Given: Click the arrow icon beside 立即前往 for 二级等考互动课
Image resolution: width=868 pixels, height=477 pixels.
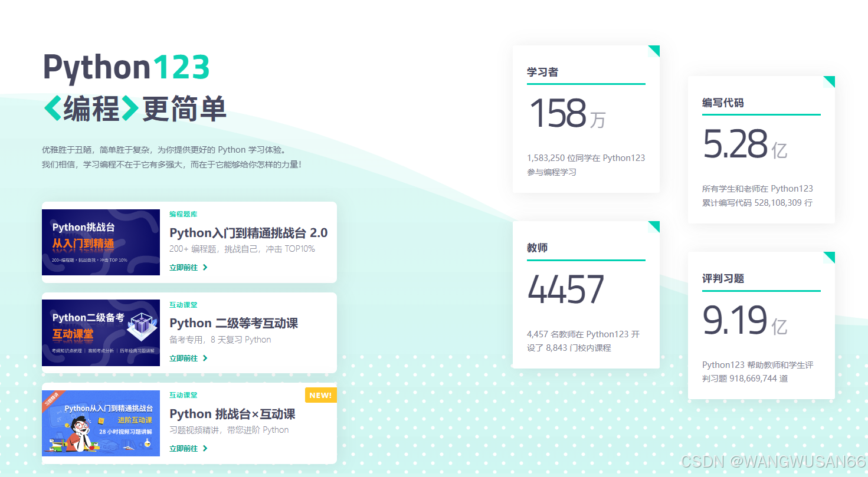Looking at the screenshot, I should [205, 358].
